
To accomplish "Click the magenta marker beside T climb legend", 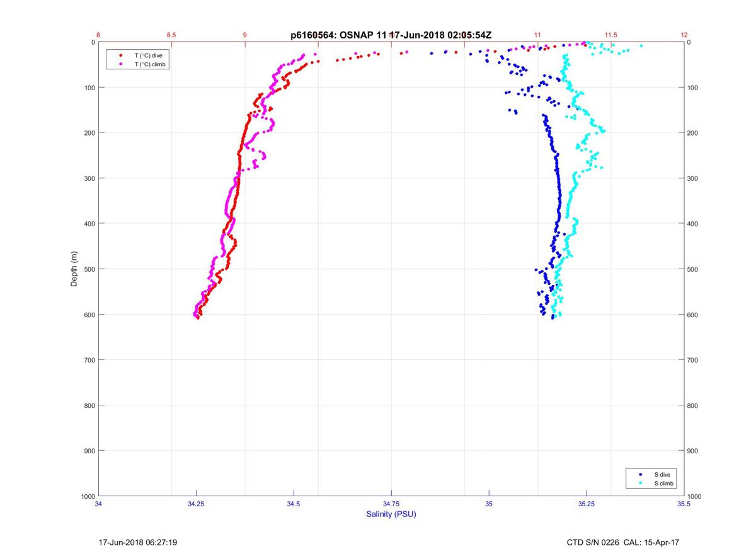I will click(x=120, y=64).
